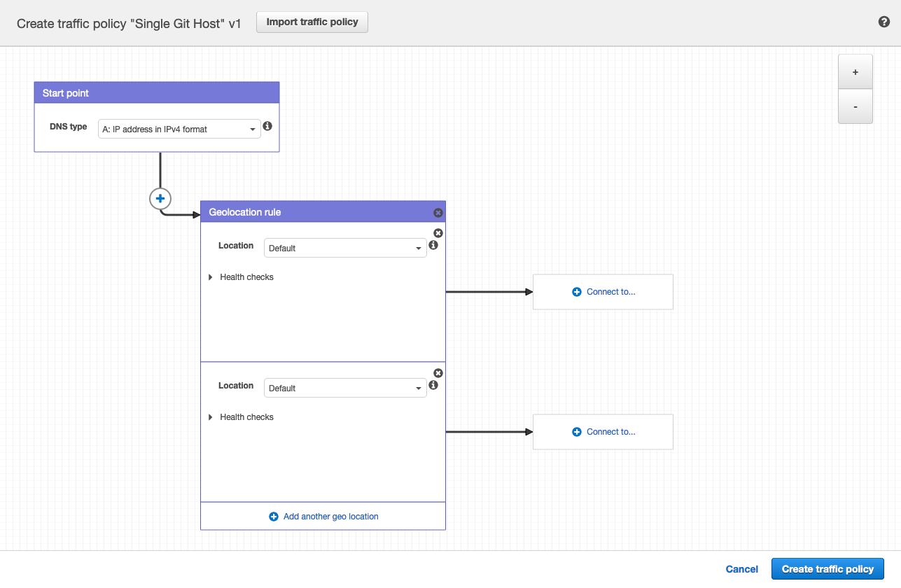Screen dimensions: 901x588
Task: Expand the second Health checks section
Action: [x=210, y=416]
